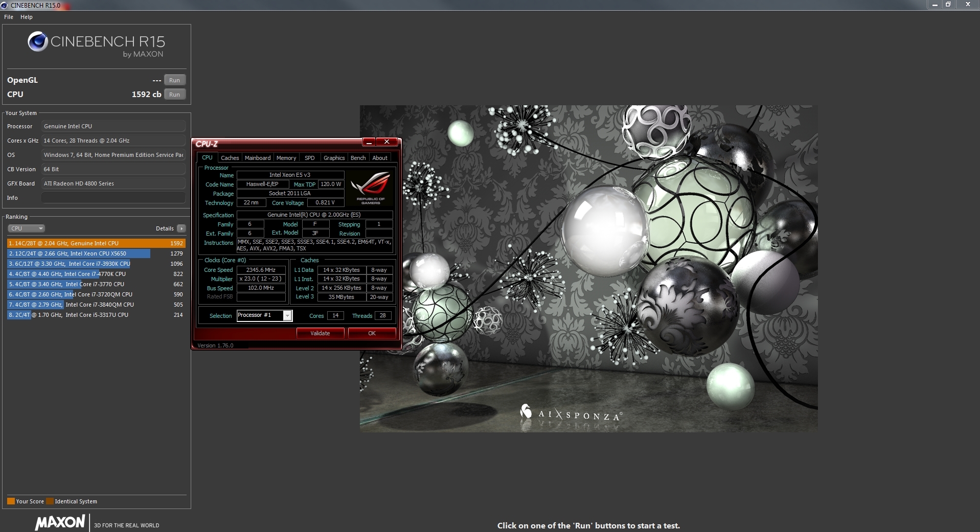Restore down the Cinebench window
This screenshot has width=980, height=532.
coord(948,5)
